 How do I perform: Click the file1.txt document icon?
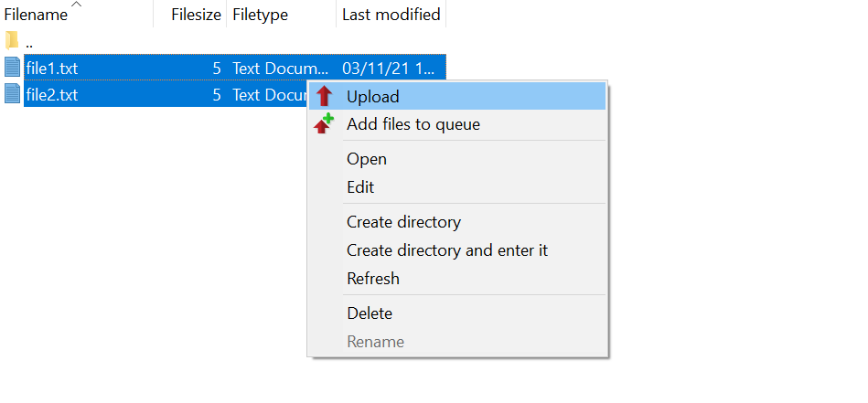click(x=12, y=67)
